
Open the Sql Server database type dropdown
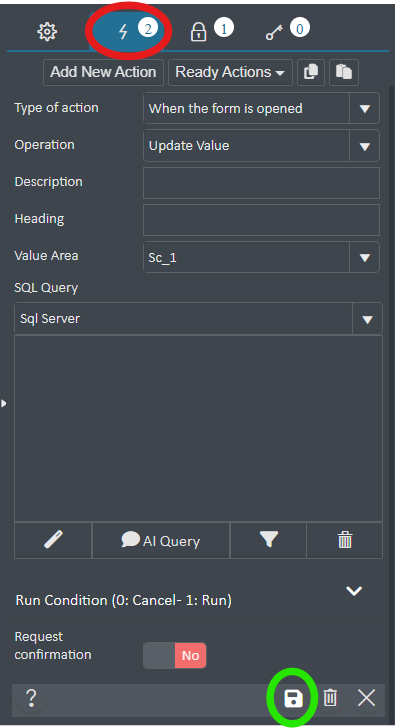199,318
